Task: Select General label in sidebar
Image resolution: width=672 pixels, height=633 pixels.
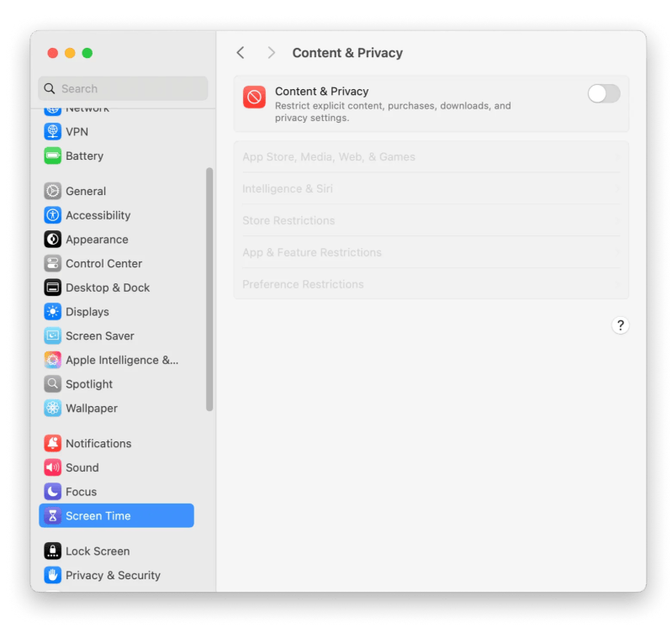Action: pos(86,191)
